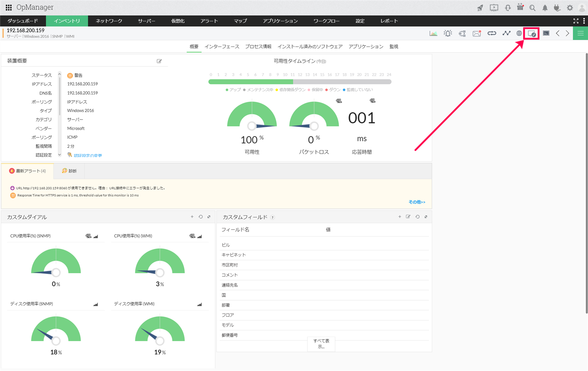Launch the terminal console icon

[546, 33]
